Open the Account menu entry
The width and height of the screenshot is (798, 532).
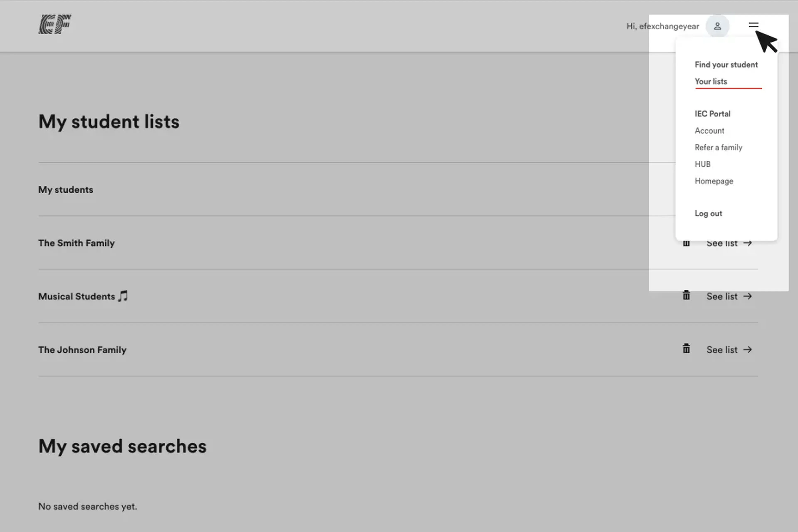click(x=709, y=131)
